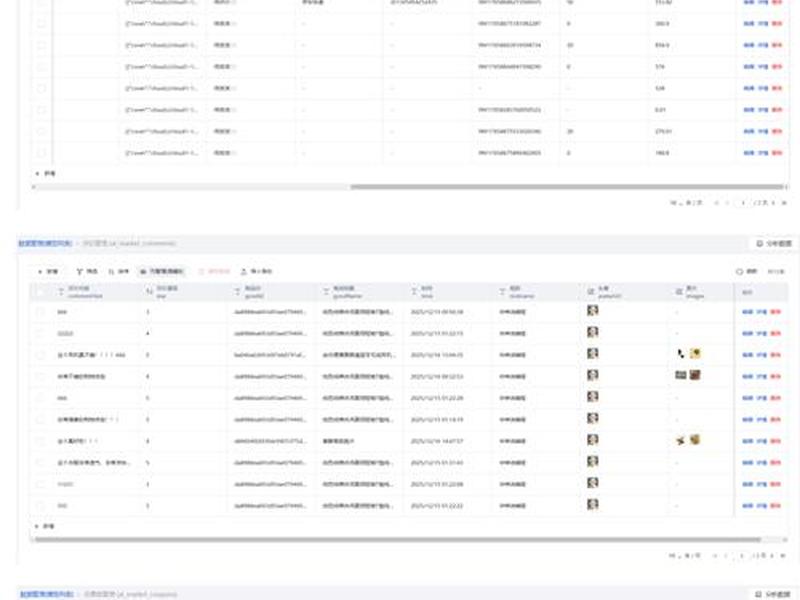Click the funnel filter icon in lower table toolbar
This screenshot has width=800, height=600.
[x=80, y=271]
